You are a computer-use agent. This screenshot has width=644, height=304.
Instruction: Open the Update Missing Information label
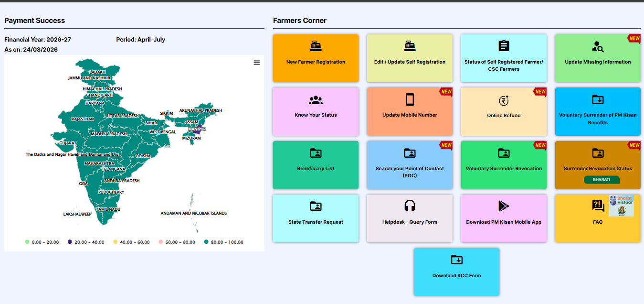[x=598, y=62]
